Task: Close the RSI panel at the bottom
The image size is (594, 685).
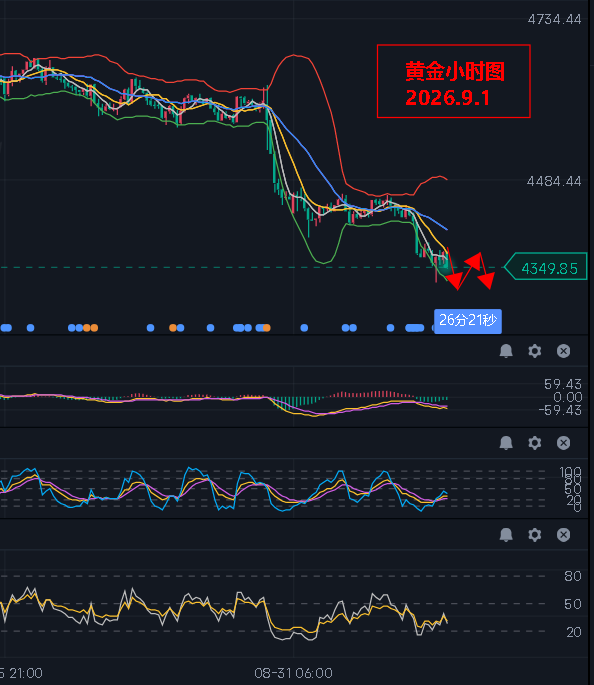Action: pos(563,535)
